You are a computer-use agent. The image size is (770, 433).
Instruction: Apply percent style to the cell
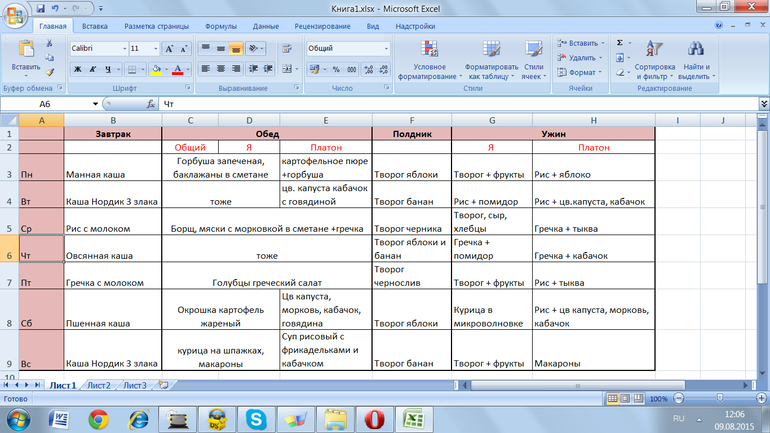click(x=336, y=69)
